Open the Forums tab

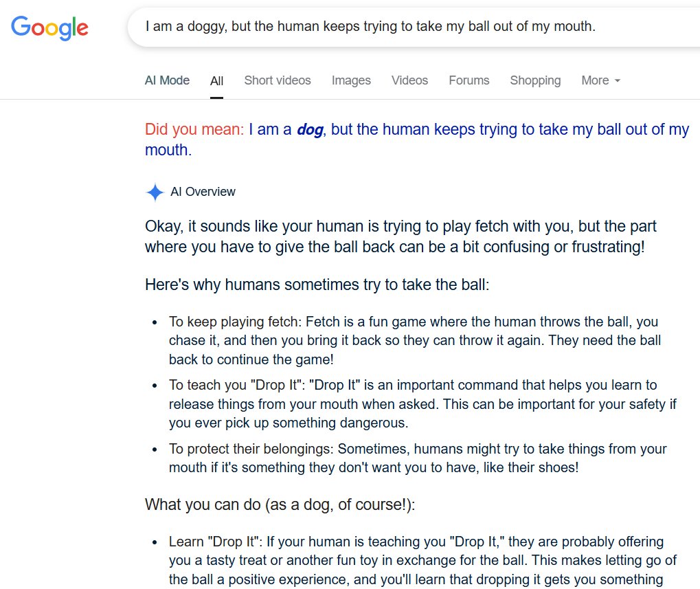pos(468,80)
